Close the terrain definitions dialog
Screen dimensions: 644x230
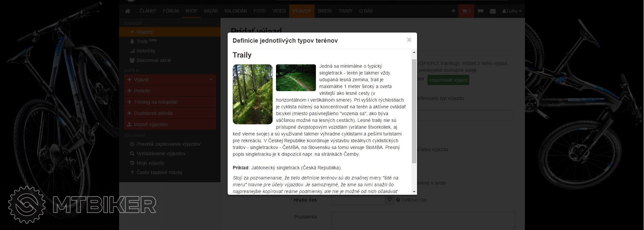409,40
